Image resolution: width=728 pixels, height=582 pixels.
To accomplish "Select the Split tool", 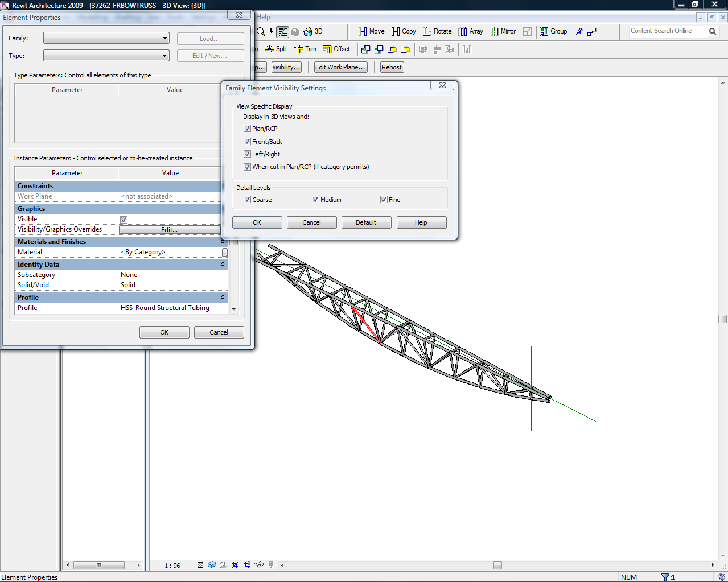I will [275, 49].
